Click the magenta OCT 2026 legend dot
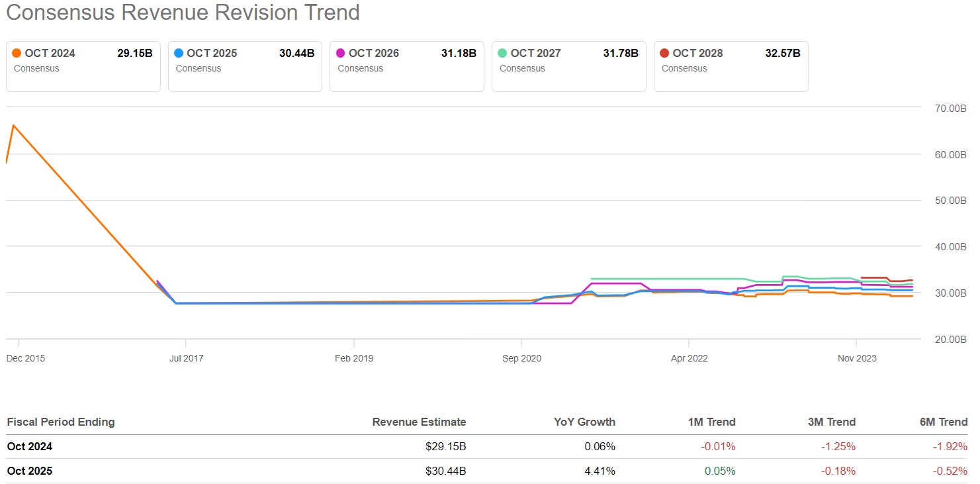980x484 pixels. pyautogui.click(x=341, y=53)
